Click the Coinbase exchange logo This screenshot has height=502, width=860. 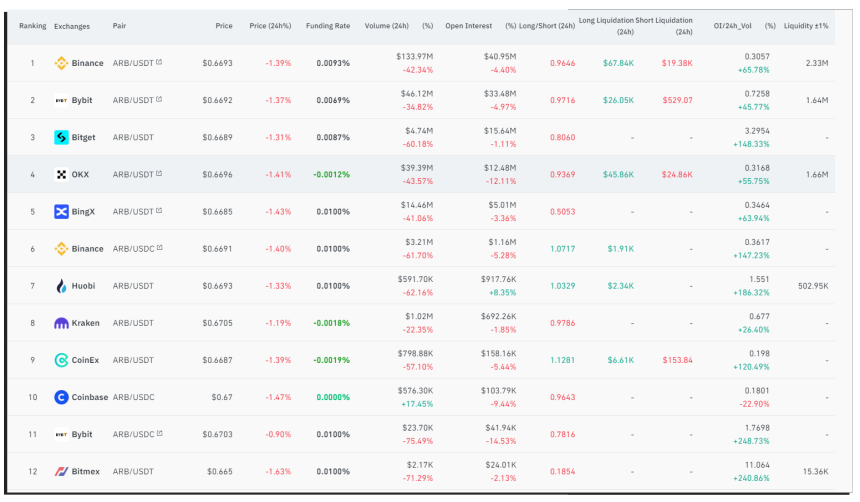[x=61, y=397]
